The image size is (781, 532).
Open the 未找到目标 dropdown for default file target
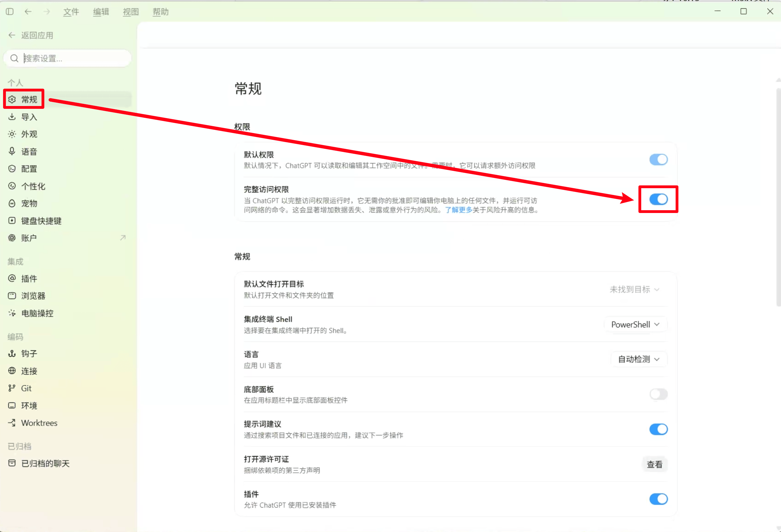point(635,289)
